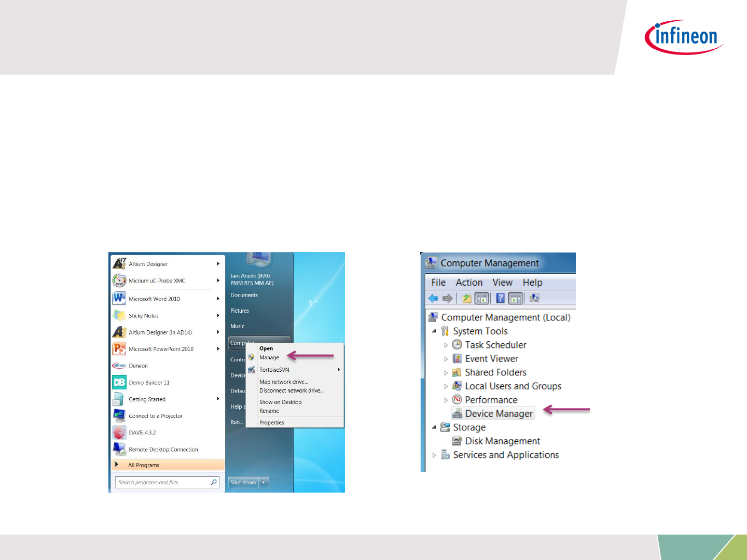Open the View menu in Computer Management

tap(503, 283)
